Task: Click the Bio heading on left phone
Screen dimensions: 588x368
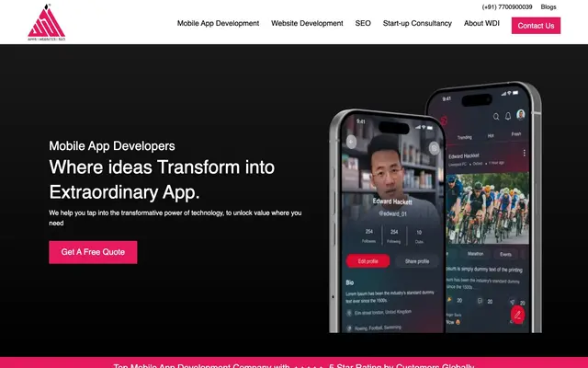Action: (x=349, y=282)
